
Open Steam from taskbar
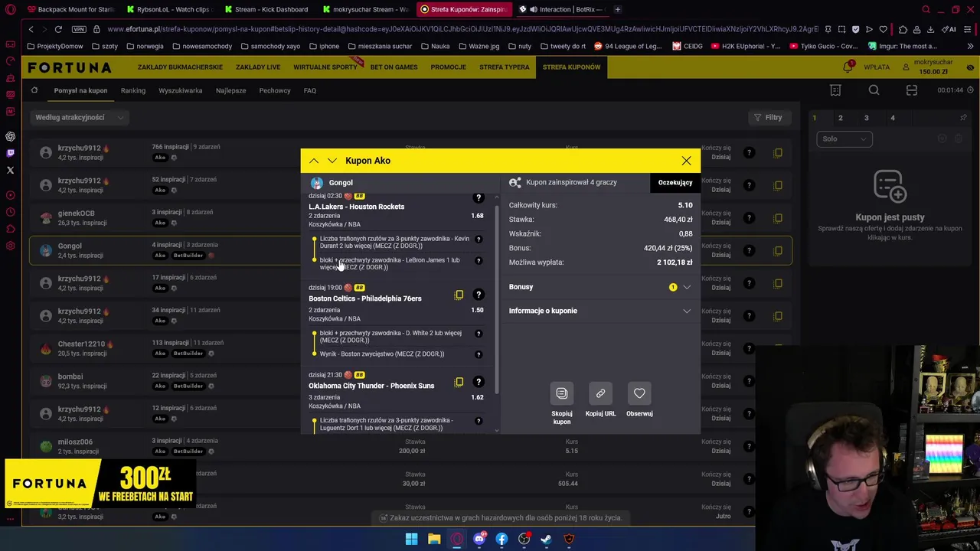(x=547, y=539)
